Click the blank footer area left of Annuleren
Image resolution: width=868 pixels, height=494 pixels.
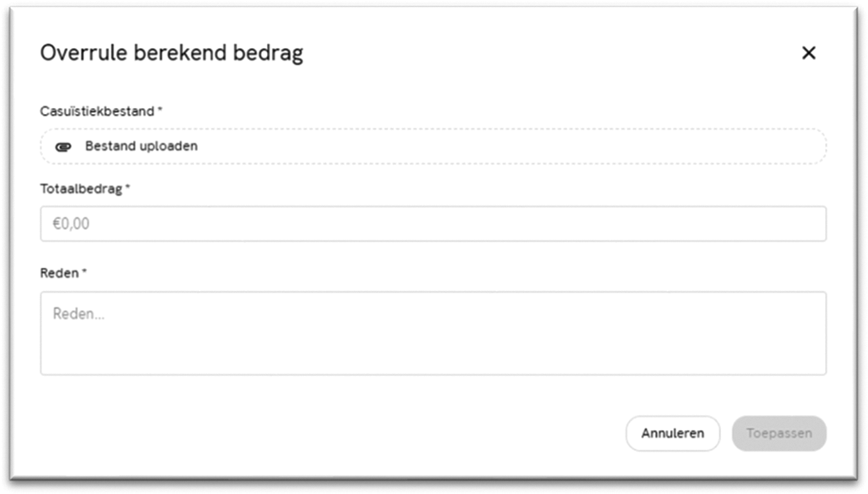coord(330,433)
